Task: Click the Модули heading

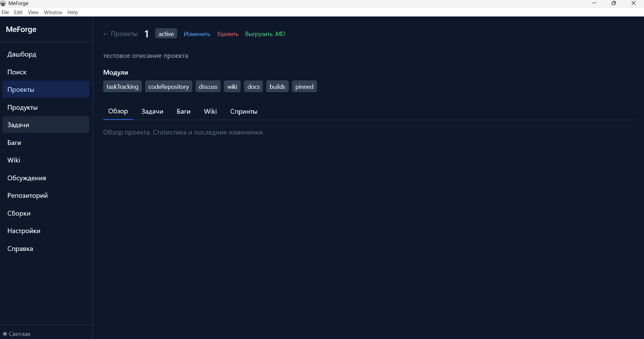Action: [116, 72]
